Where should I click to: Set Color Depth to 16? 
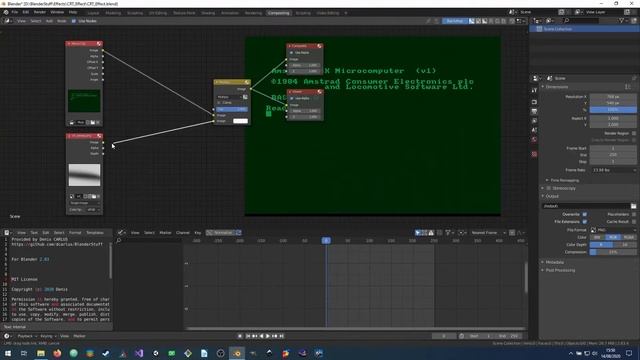coord(624,244)
